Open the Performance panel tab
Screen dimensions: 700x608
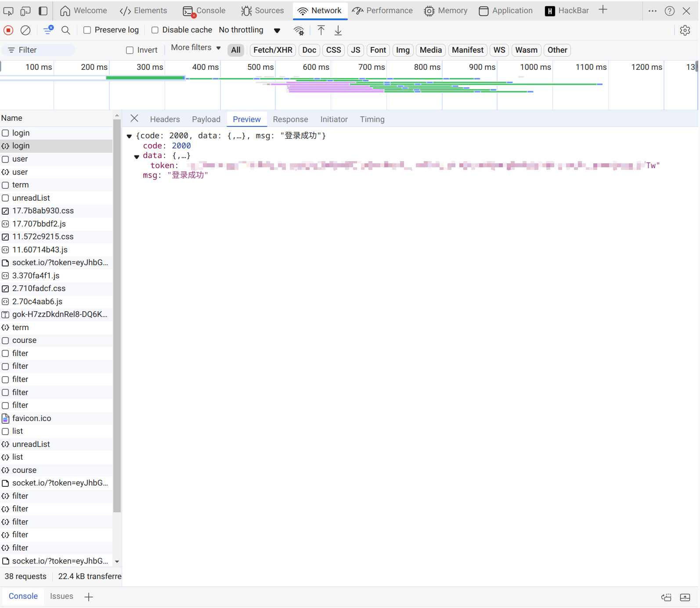tap(382, 11)
